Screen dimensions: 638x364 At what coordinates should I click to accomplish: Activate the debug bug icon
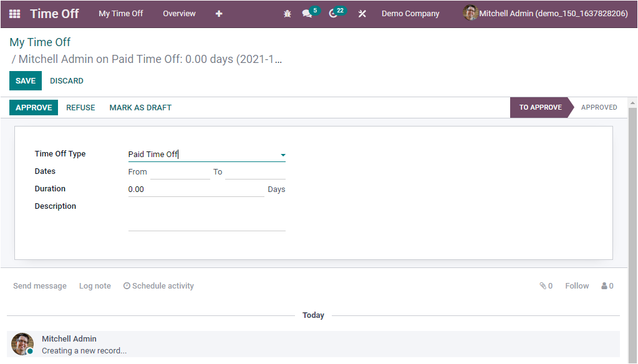[287, 13]
